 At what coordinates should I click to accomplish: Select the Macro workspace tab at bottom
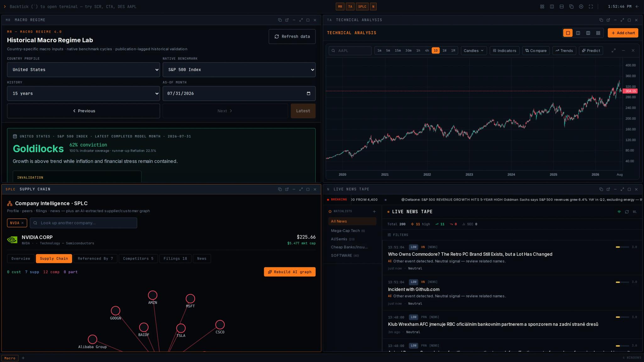pos(10,358)
